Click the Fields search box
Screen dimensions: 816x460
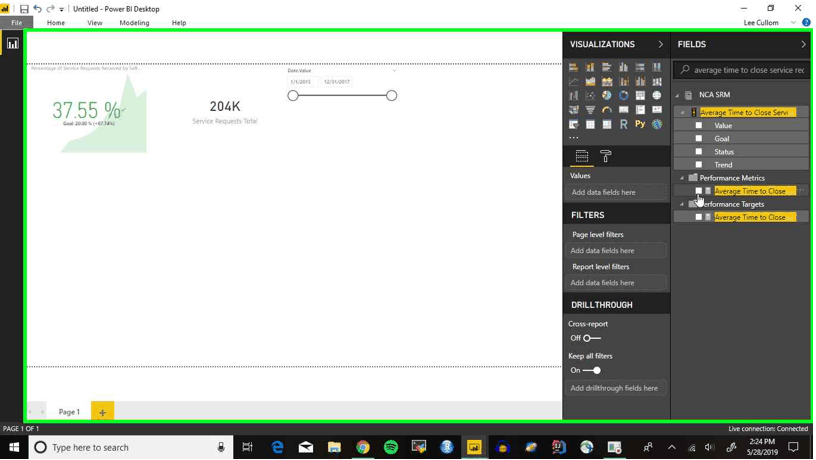[742, 70]
